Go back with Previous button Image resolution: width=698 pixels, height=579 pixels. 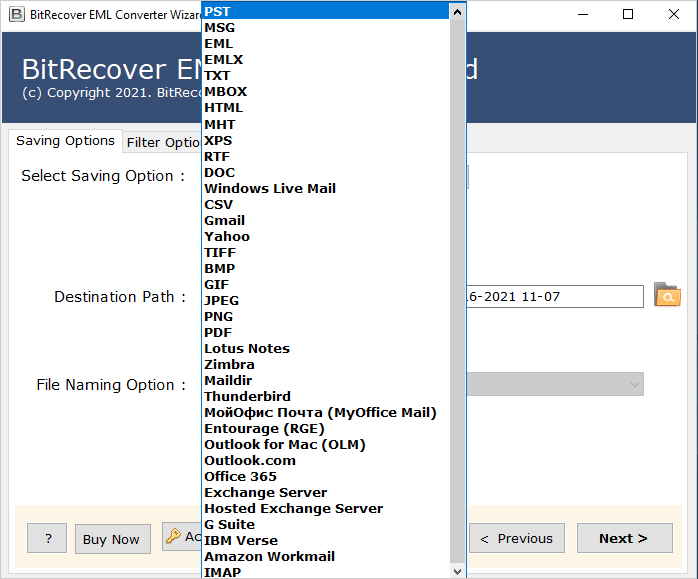point(517,539)
